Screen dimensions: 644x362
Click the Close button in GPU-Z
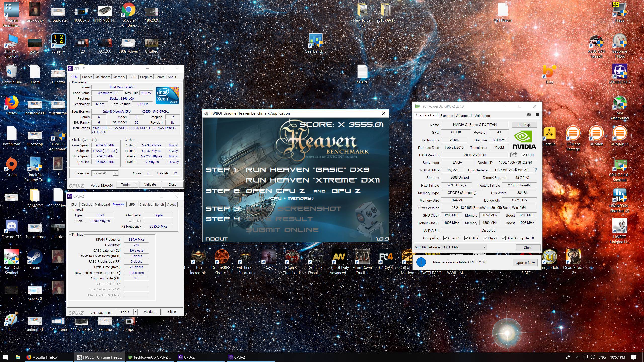[x=528, y=248]
